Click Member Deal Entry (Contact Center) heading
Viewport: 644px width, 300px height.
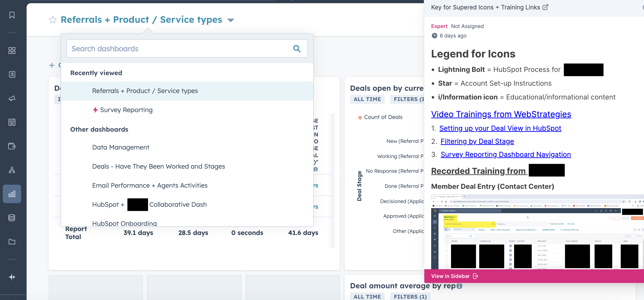pos(492,186)
